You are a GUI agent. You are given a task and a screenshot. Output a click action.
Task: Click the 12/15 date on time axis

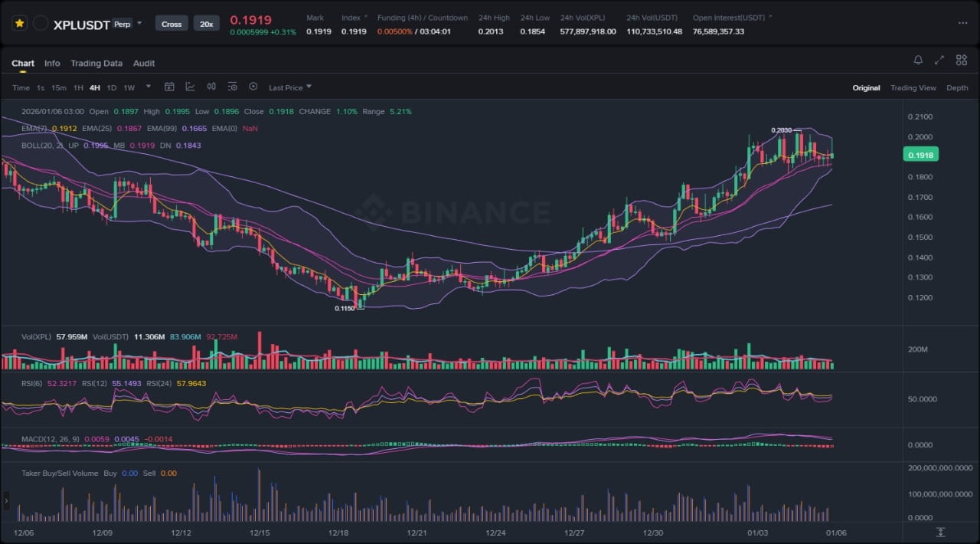pyautogui.click(x=260, y=533)
